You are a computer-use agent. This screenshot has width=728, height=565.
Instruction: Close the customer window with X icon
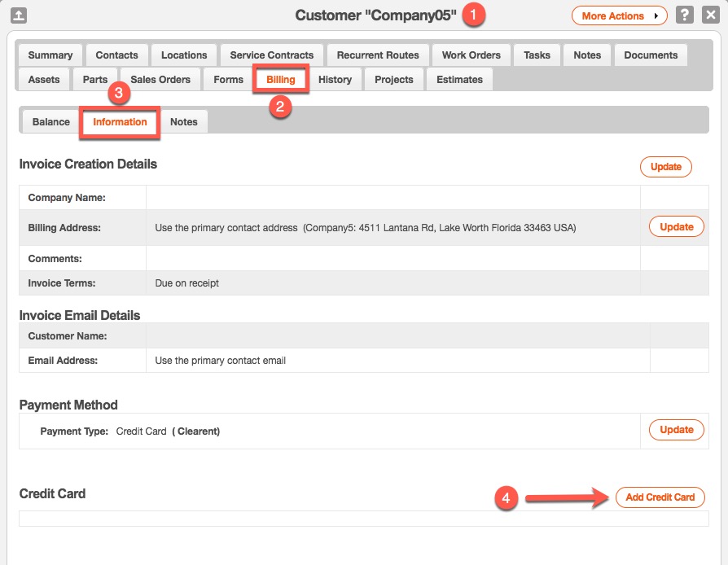709,15
